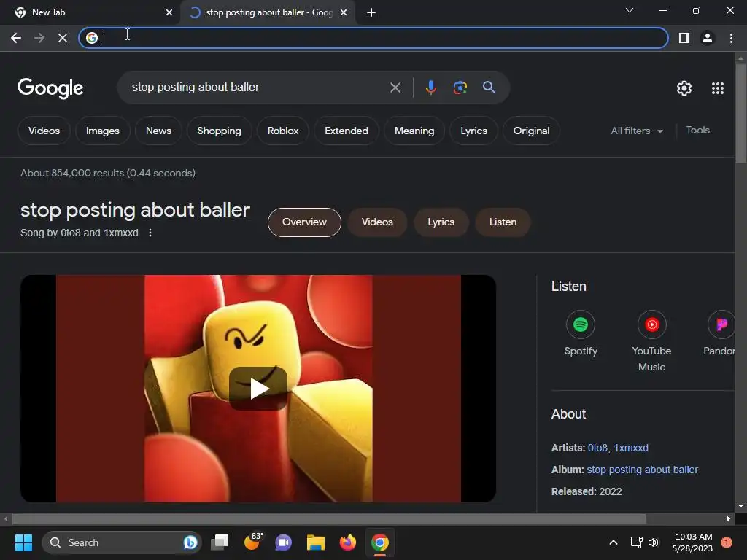Open the Chrome profile menu
747x560 pixels.
point(708,38)
